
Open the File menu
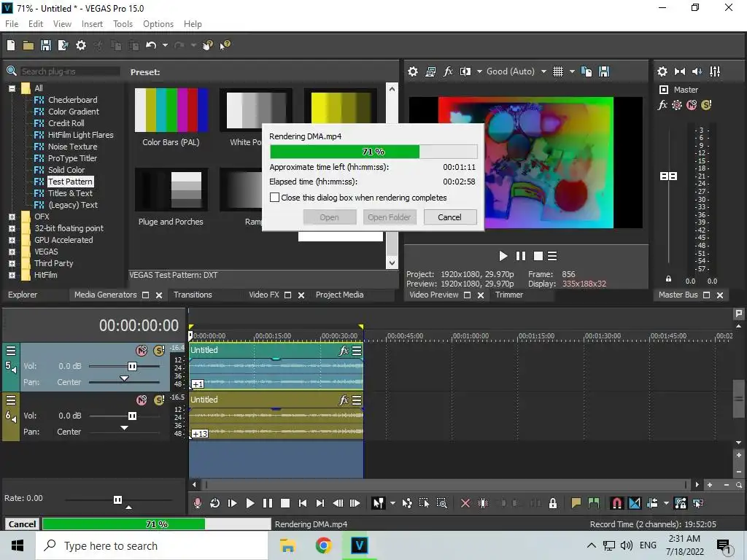(12, 24)
